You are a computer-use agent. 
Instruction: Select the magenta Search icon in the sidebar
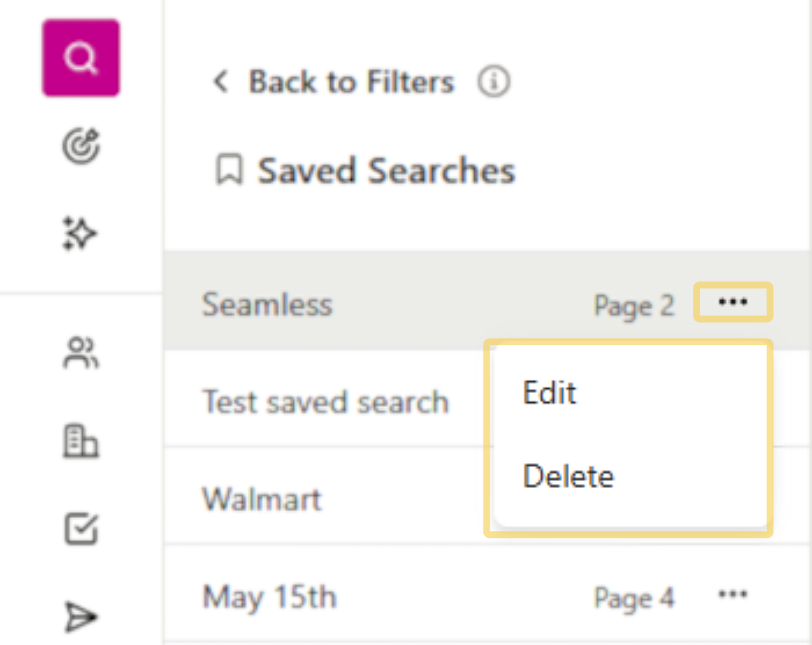[x=80, y=58]
